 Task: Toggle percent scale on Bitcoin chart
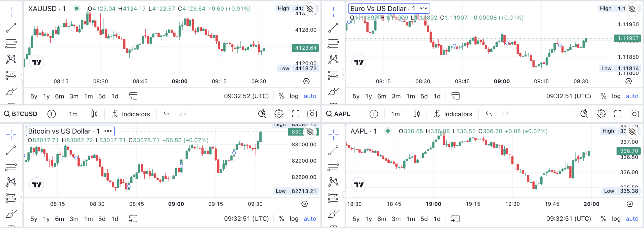click(x=281, y=219)
